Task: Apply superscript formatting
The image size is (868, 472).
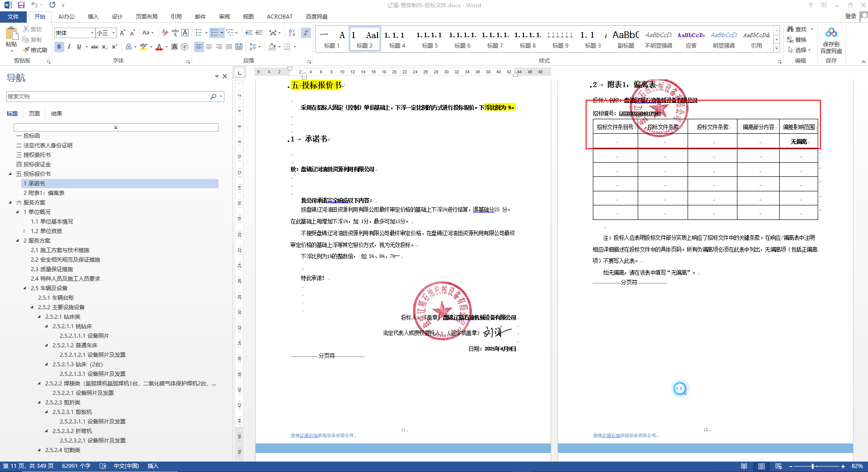Action: pyautogui.click(x=115, y=47)
